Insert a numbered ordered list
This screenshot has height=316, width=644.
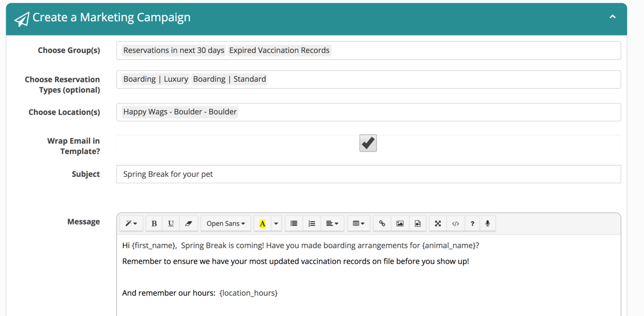312,223
